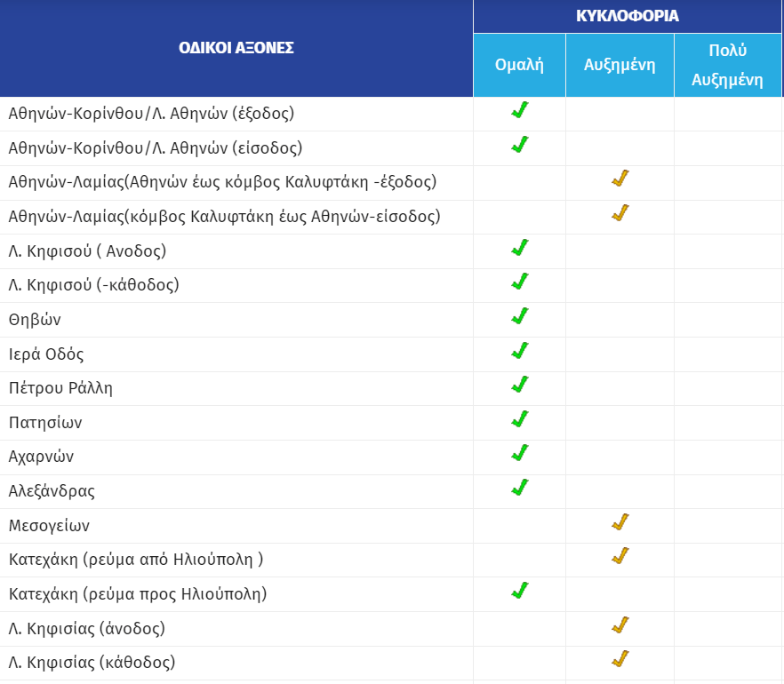Screen dimensions: 784x684
Task: Click the ΟΔΙΚΟΙ ΑΞΟΝΕΣ header cell
Action: point(236,48)
